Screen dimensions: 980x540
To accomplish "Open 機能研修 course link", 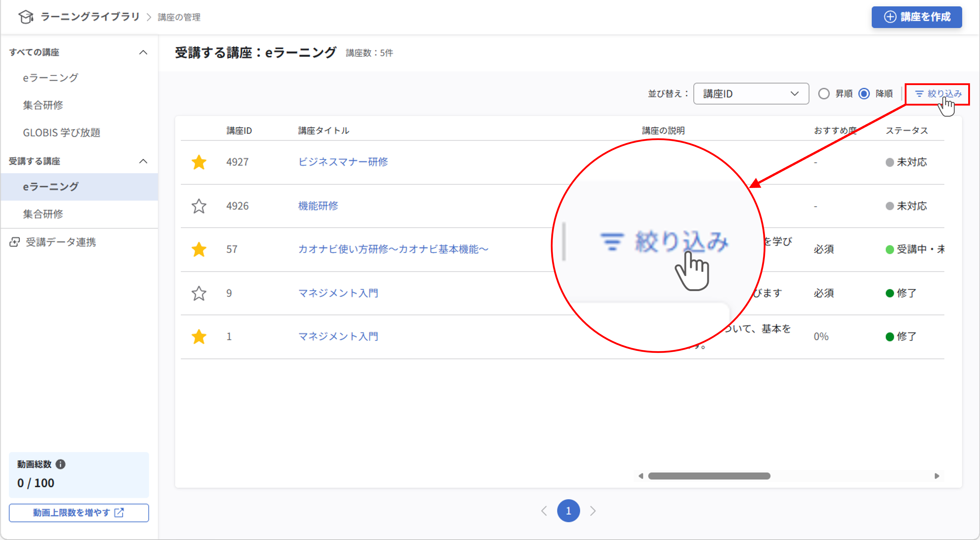I will pos(318,206).
